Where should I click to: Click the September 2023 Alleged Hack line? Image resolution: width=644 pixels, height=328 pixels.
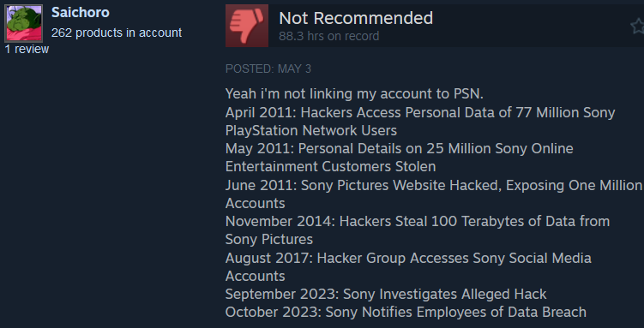tap(386, 294)
